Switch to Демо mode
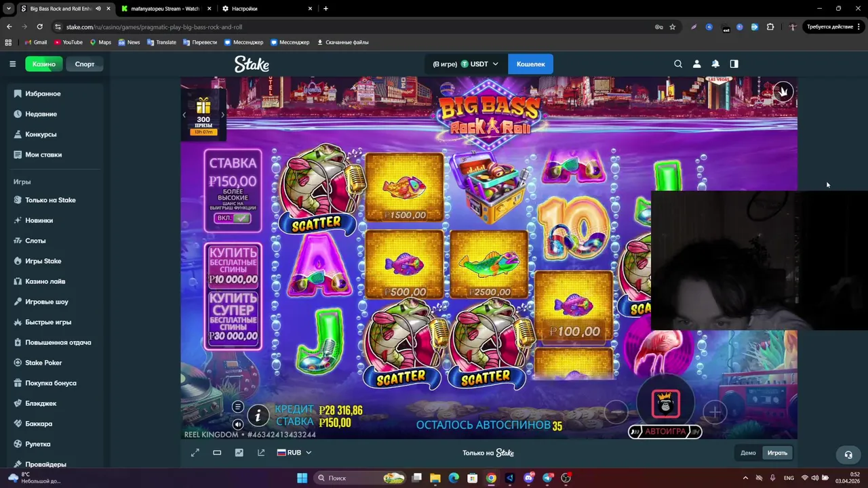This screenshot has height=488, width=868. pyautogui.click(x=748, y=453)
